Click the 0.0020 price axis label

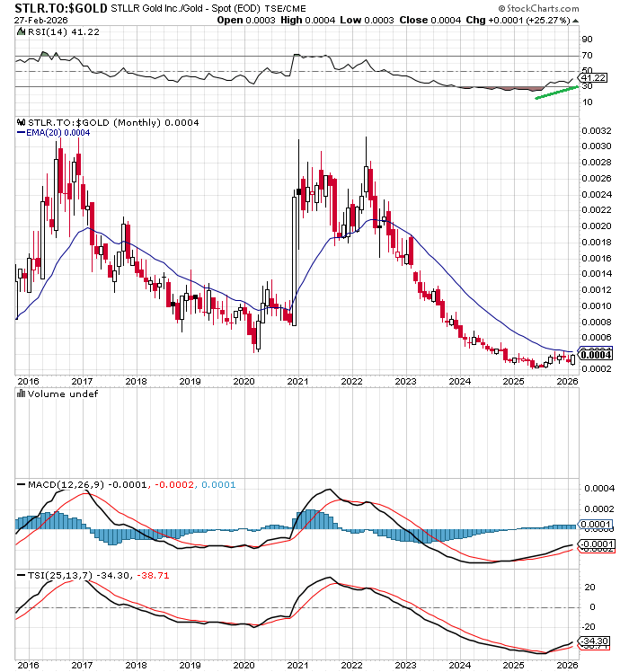pos(597,225)
